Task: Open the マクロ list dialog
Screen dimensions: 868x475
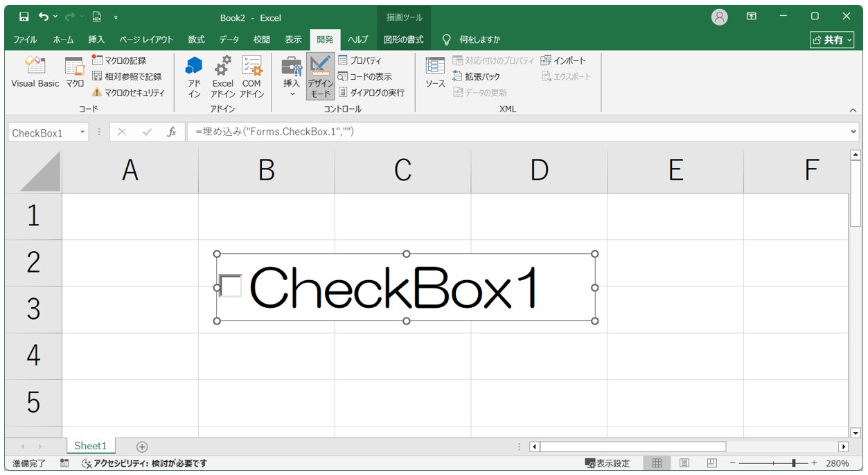Action: click(75, 73)
